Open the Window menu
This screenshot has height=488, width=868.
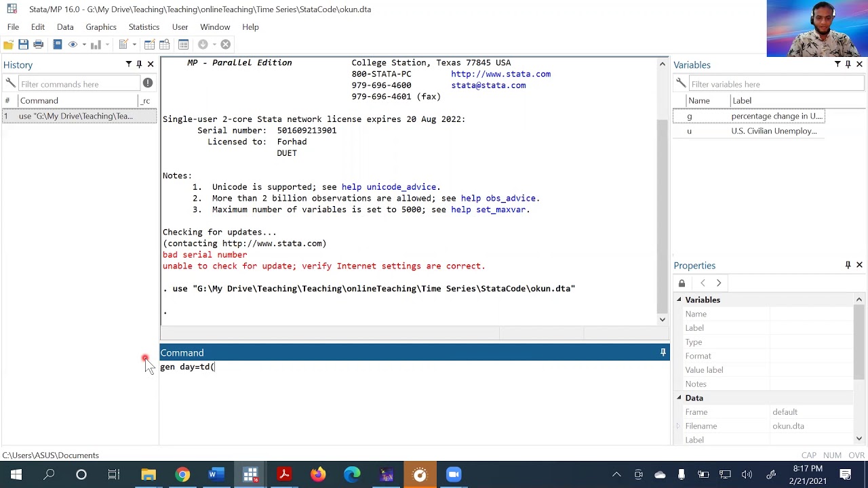[215, 27]
